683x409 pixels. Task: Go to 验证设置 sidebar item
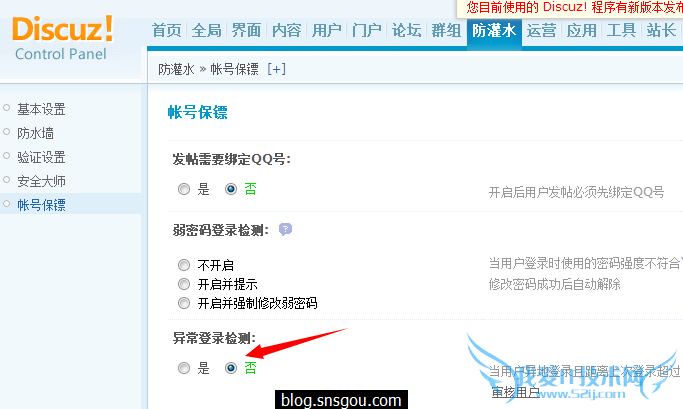pyautogui.click(x=41, y=157)
